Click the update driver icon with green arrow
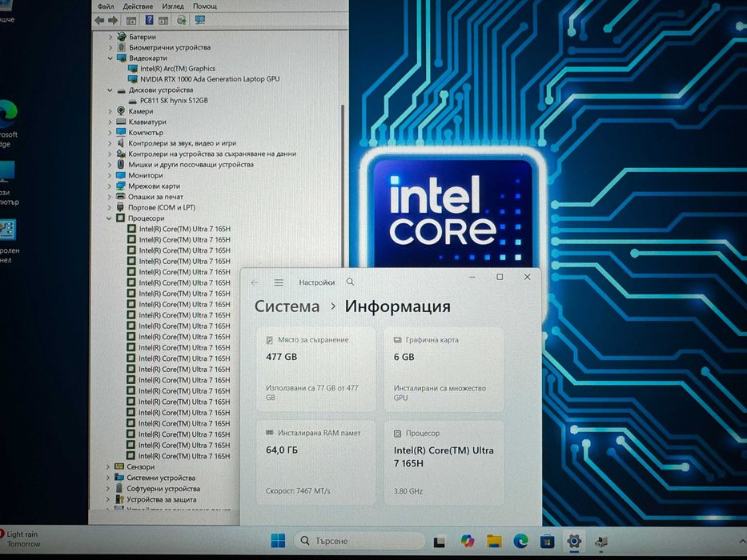 point(182,20)
